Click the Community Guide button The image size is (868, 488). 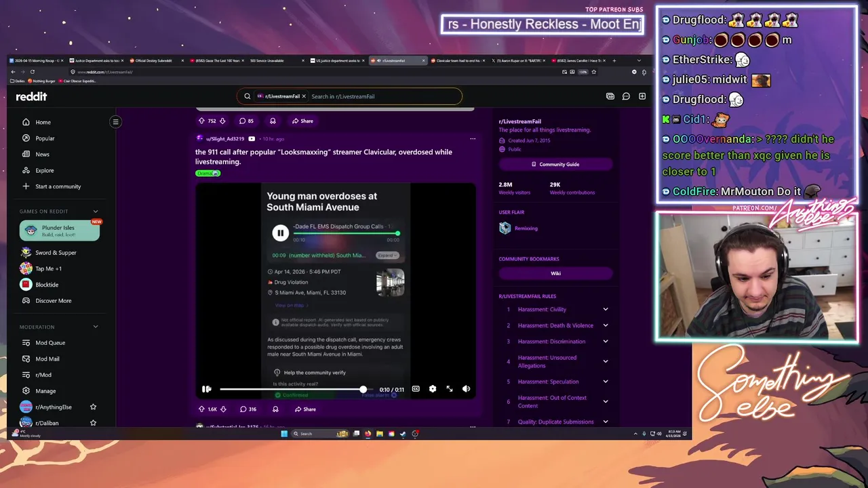[555, 164]
